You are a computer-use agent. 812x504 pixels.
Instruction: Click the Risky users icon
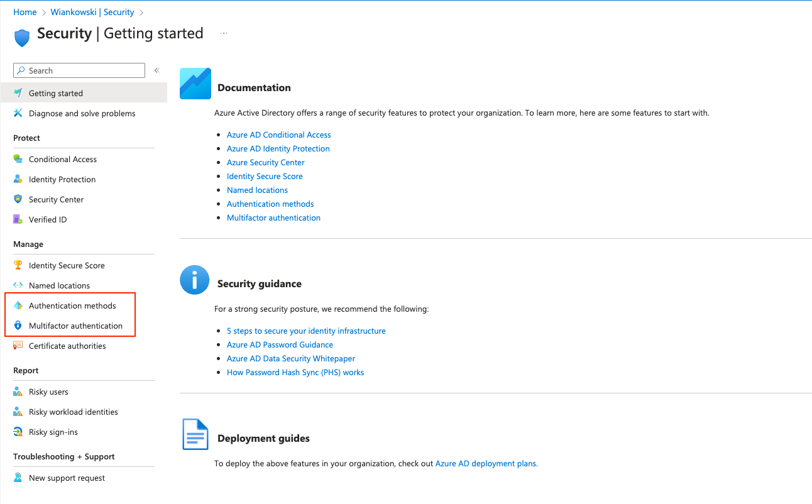coord(18,392)
